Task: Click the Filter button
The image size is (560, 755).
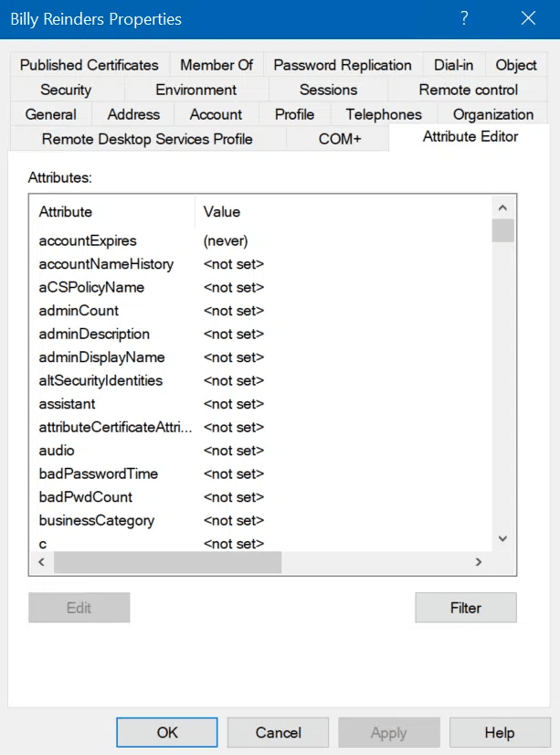Action: (466, 607)
